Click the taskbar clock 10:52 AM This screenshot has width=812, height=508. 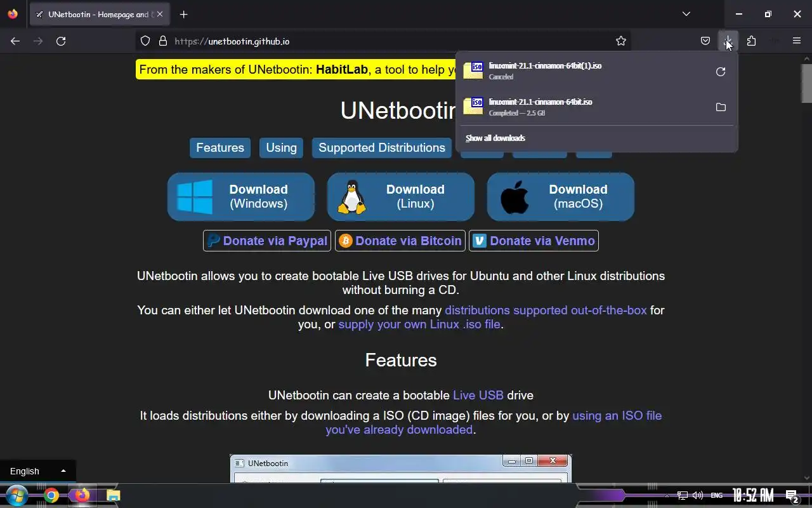tap(753, 495)
